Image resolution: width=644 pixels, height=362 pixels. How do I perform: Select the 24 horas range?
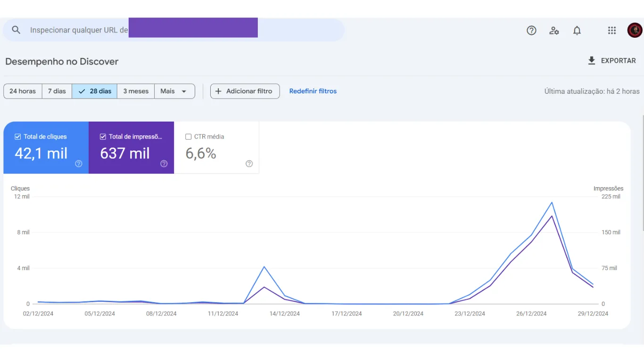(x=23, y=91)
